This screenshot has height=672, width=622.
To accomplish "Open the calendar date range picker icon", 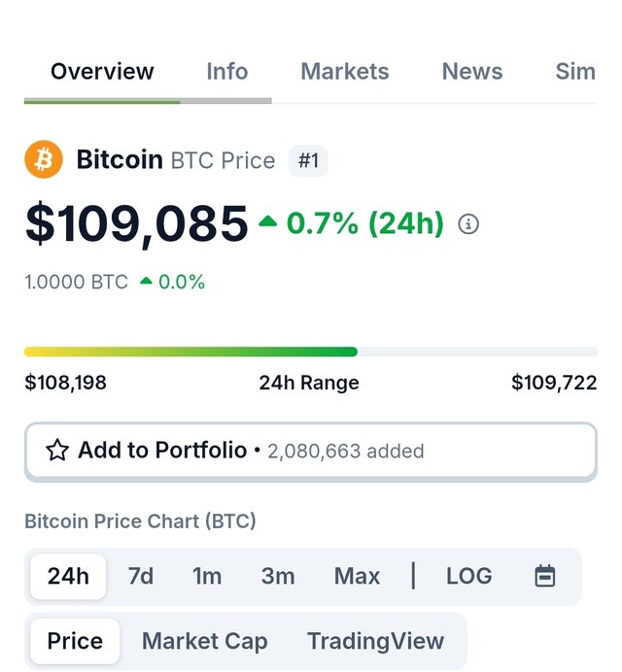I will [545, 576].
